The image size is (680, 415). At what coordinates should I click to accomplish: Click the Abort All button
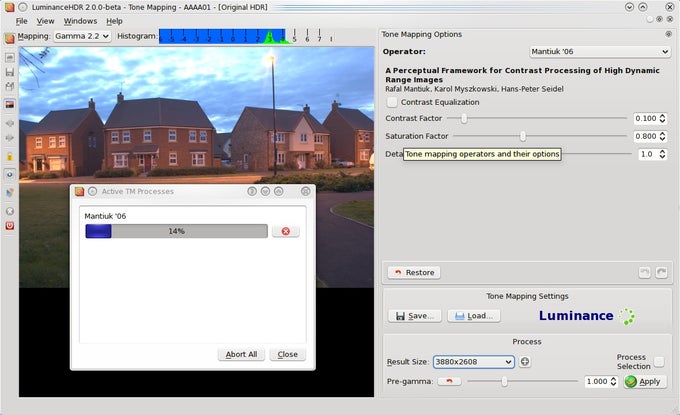pos(241,354)
